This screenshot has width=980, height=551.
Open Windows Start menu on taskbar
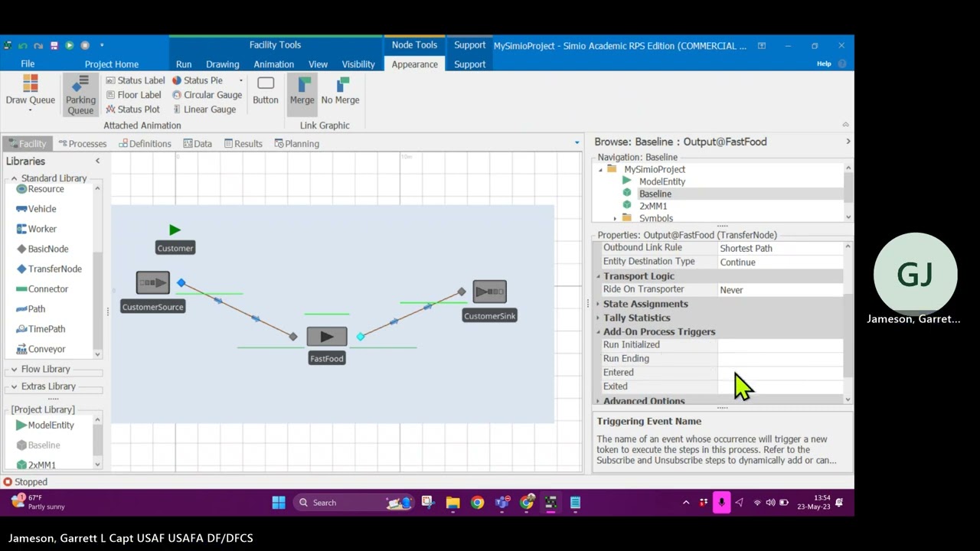click(279, 503)
